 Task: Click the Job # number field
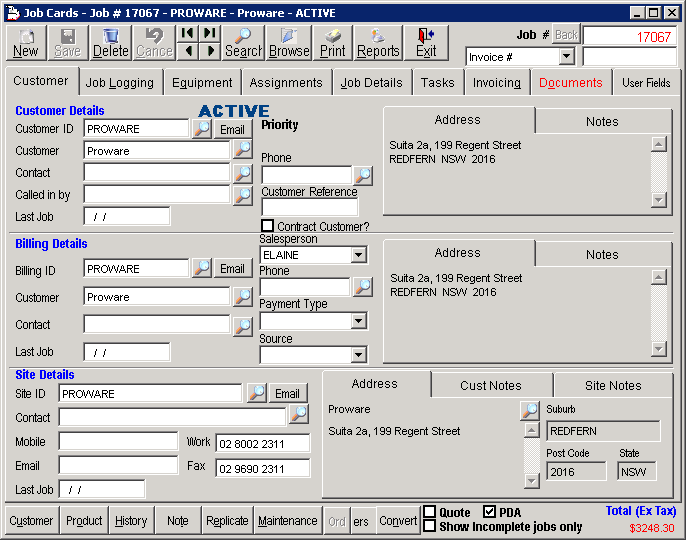(630, 36)
